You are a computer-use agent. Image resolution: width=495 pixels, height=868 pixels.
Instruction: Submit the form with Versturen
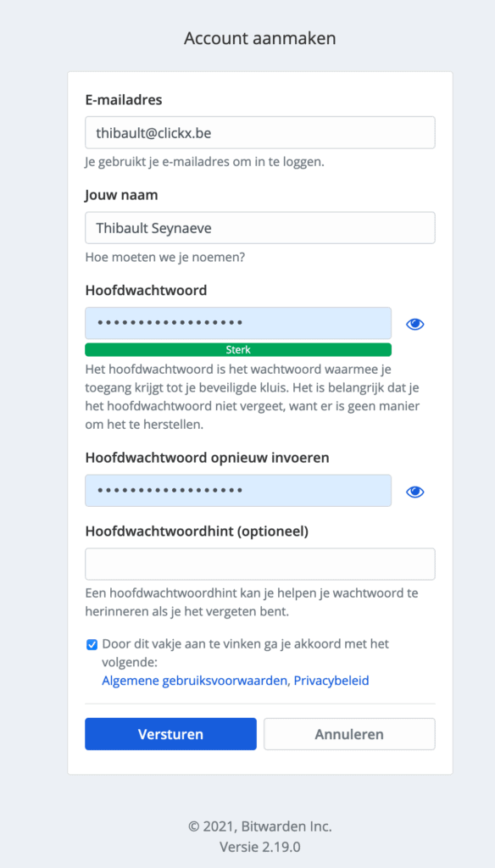(170, 734)
